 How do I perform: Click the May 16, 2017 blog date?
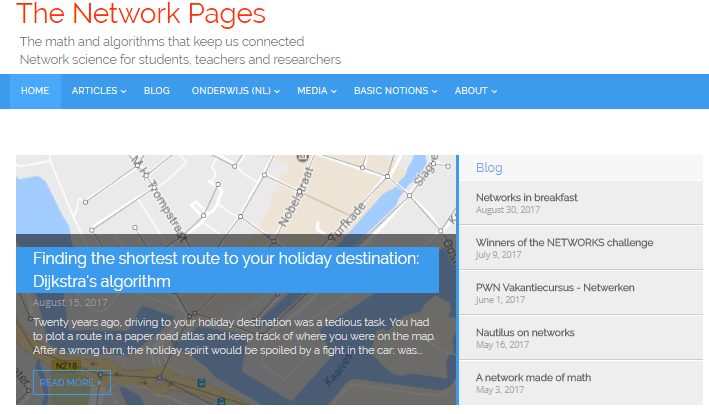point(502,345)
